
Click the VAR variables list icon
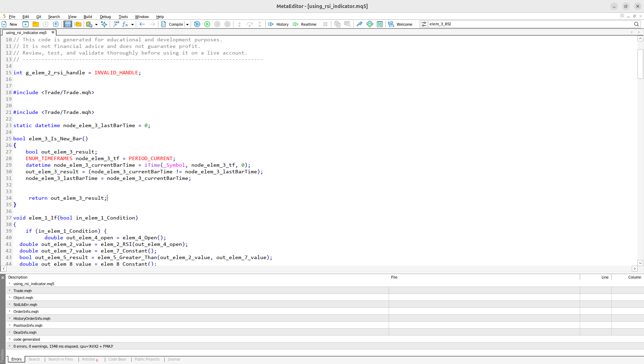116,24
